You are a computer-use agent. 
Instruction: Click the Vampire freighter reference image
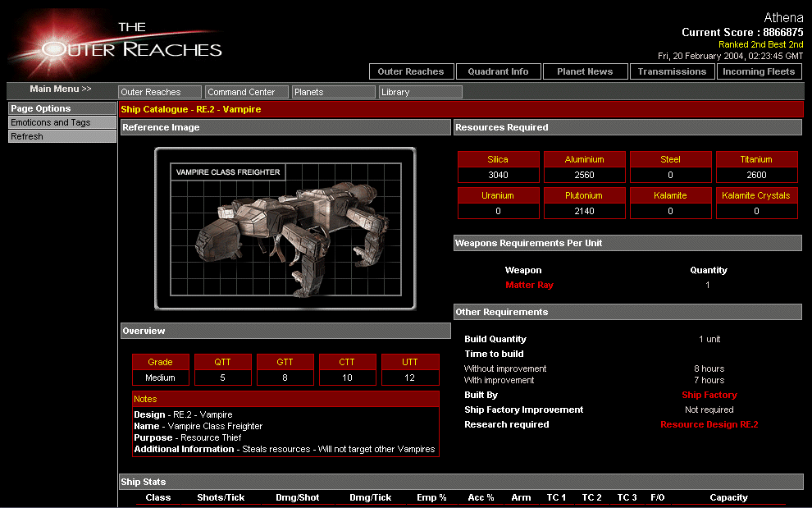point(285,229)
